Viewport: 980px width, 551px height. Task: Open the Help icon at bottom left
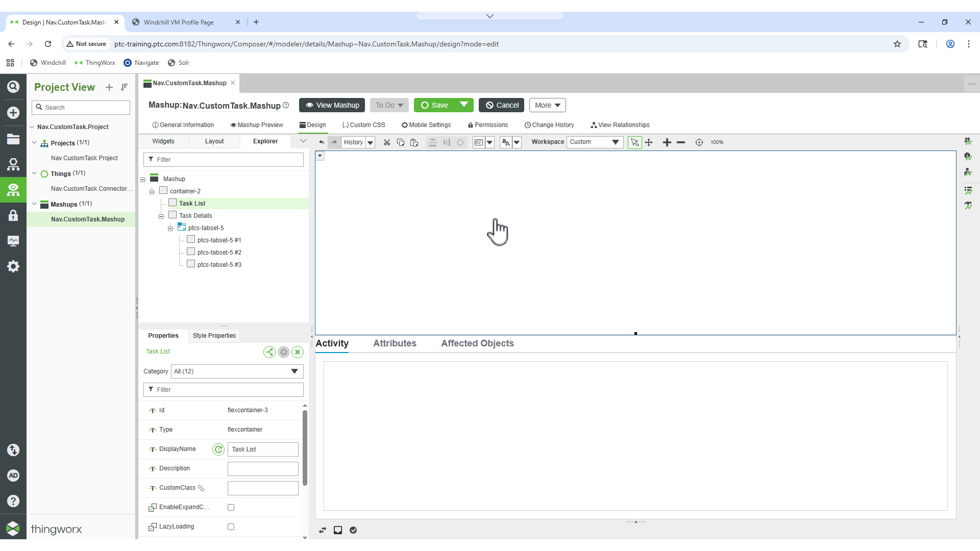coord(13,500)
